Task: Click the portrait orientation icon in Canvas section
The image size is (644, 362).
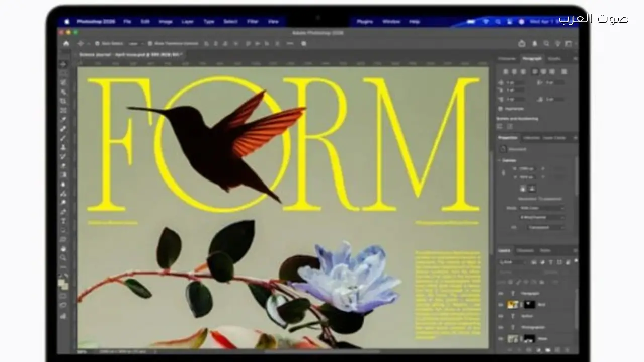Action: tap(523, 189)
